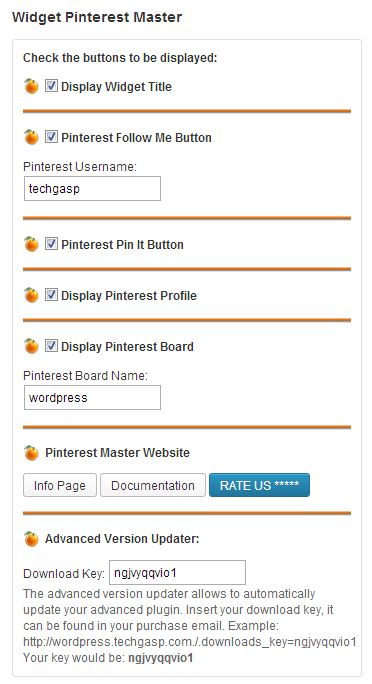The width and height of the screenshot is (372, 684).
Task: Click orange icon beside Display Pinterest Profile
Action: click(x=31, y=295)
